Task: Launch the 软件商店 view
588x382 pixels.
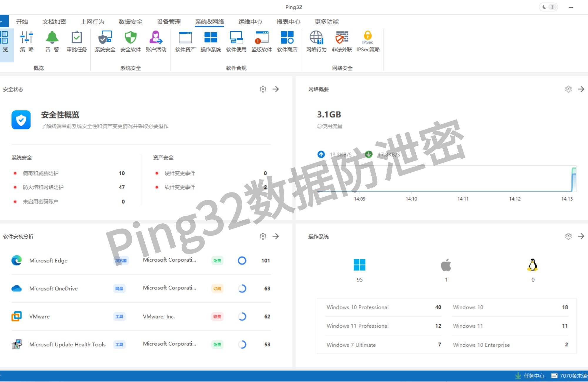Action: [x=287, y=42]
